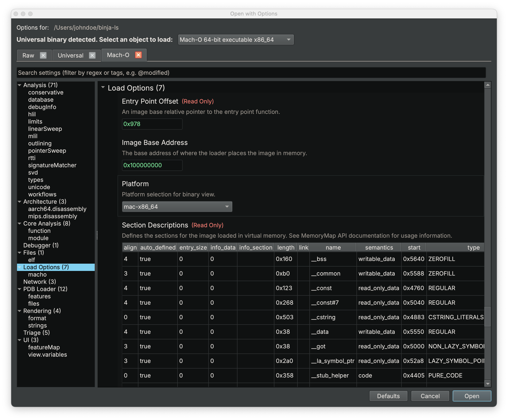Click the Image Base Address field

tap(152, 165)
